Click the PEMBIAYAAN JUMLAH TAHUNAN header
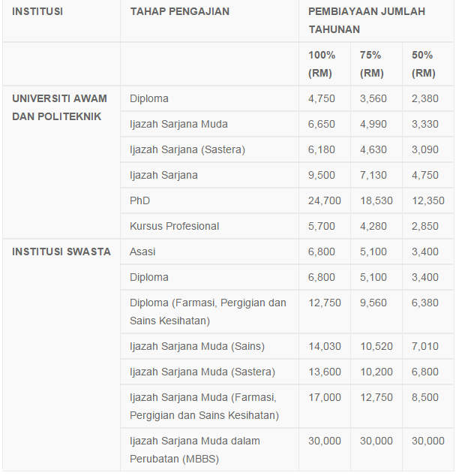 coord(366,20)
